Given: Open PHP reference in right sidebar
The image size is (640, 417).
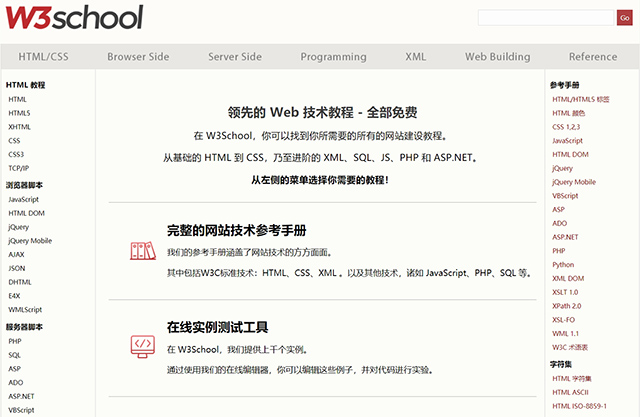Looking at the screenshot, I should [559, 251].
